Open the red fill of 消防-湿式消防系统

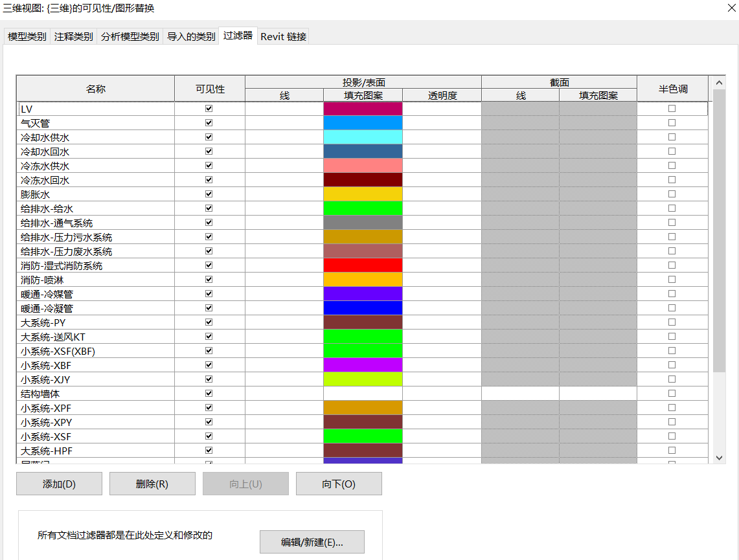(363, 265)
